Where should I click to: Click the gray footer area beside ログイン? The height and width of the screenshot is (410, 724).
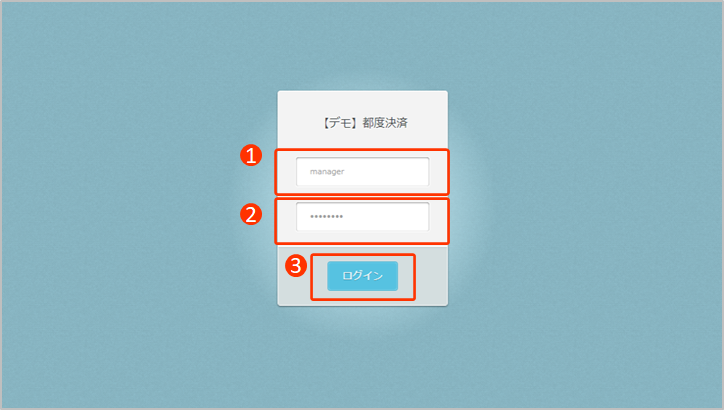point(431,276)
